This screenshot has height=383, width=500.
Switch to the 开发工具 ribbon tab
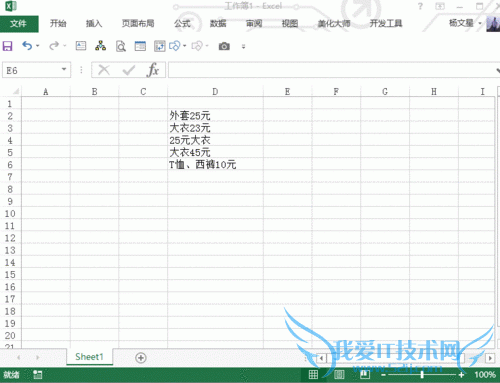(386, 23)
